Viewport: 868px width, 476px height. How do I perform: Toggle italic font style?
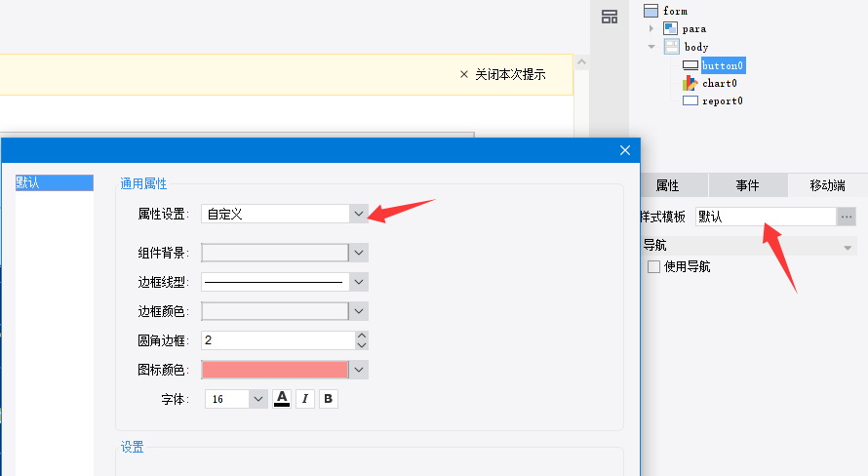305,399
